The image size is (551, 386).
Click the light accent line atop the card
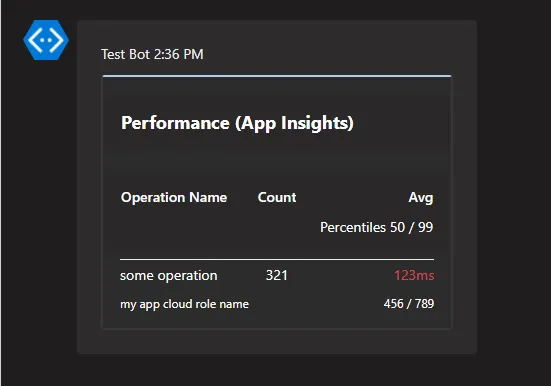(277, 76)
